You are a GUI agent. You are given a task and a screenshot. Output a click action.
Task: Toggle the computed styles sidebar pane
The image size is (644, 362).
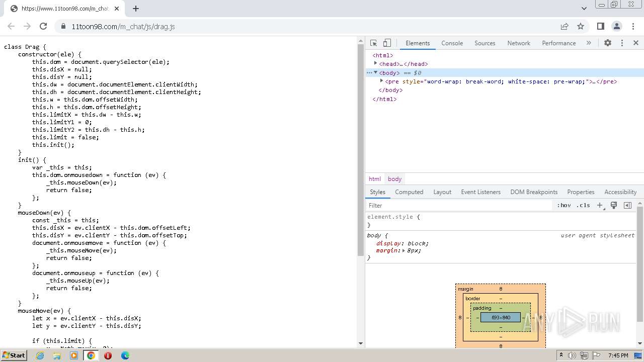click(x=627, y=205)
